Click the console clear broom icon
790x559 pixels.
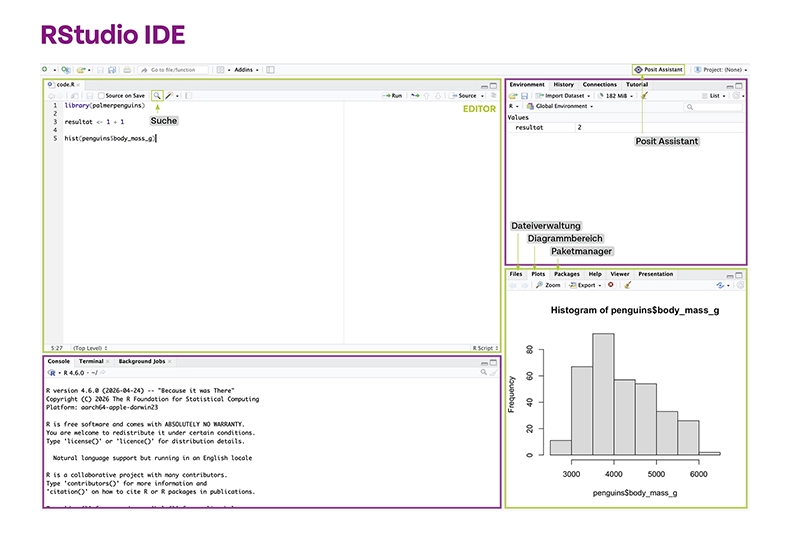(493, 372)
